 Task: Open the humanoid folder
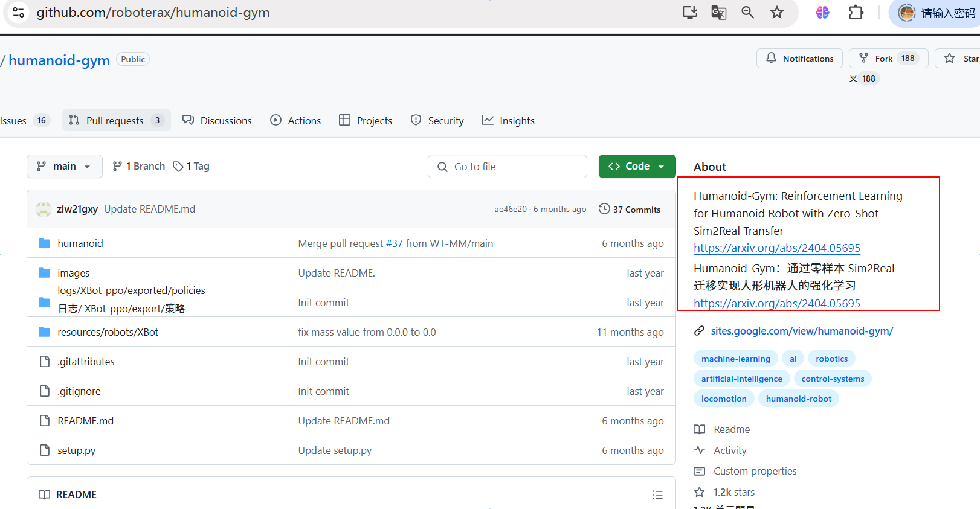[x=80, y=243]
